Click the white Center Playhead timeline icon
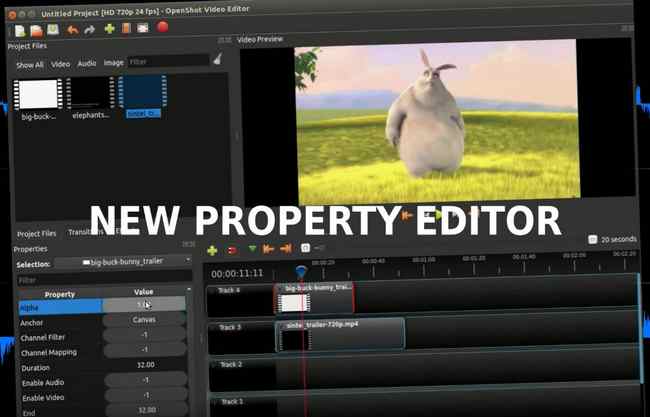 tap(305, 248)
